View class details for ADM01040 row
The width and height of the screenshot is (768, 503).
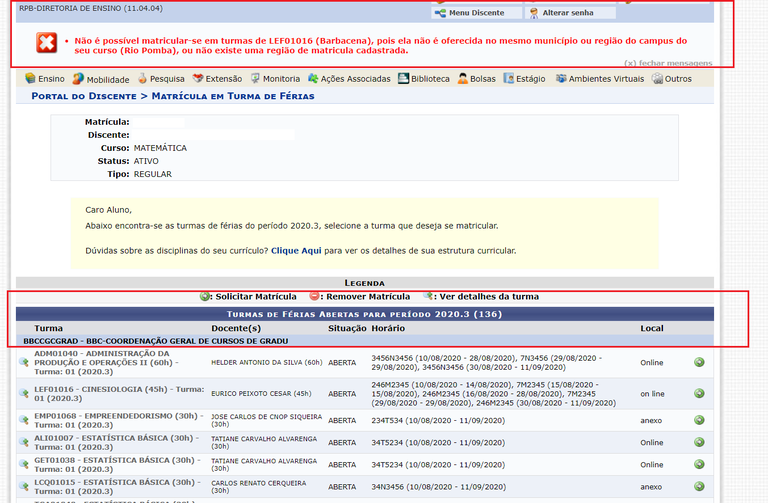[24, 362]
